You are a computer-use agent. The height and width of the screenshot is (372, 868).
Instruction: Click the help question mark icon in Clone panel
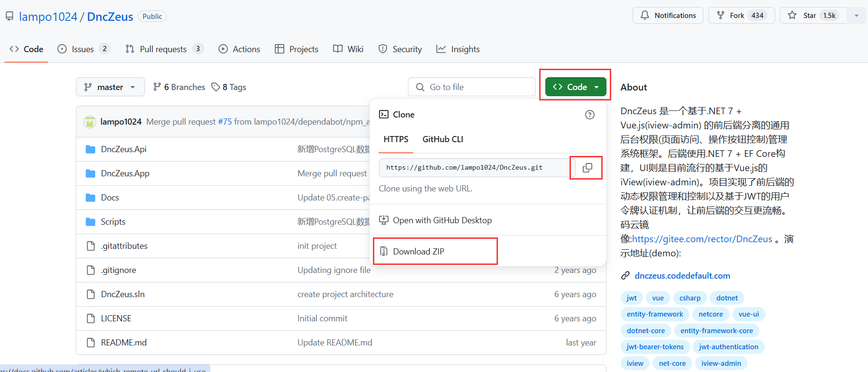pos(589,115)
